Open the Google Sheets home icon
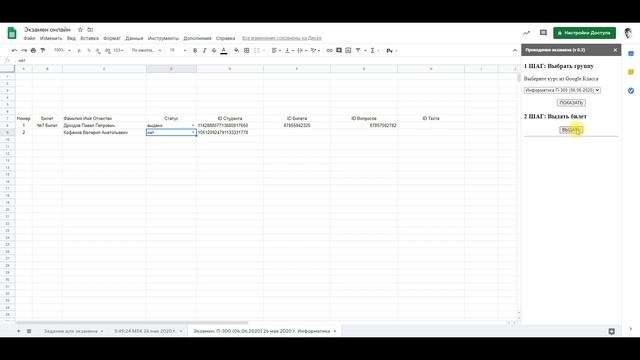Screen dimensions: 640x360 (x=12, y=33)
